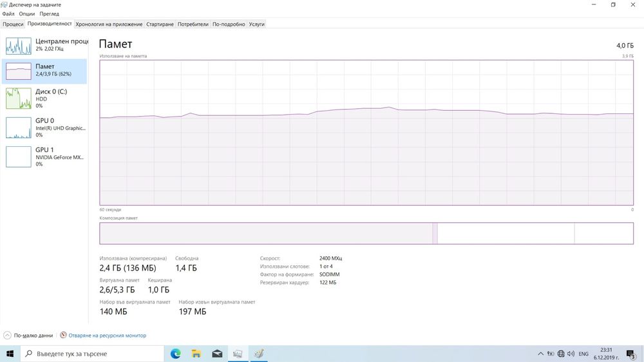The image size is (644, 362).
Task: Click the 197 МБ non-paged pool value
Action: click(192, 312)
